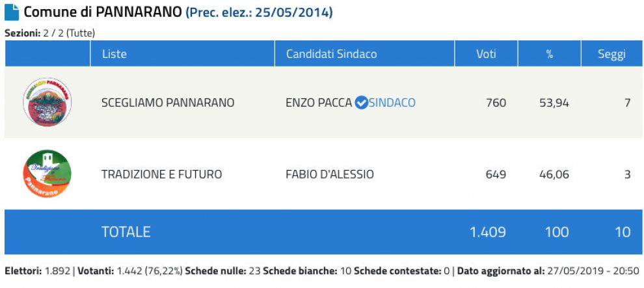This screenshot has height=288, width=644.
Task: Click the Seggi column header
Action: pos(611,54)
